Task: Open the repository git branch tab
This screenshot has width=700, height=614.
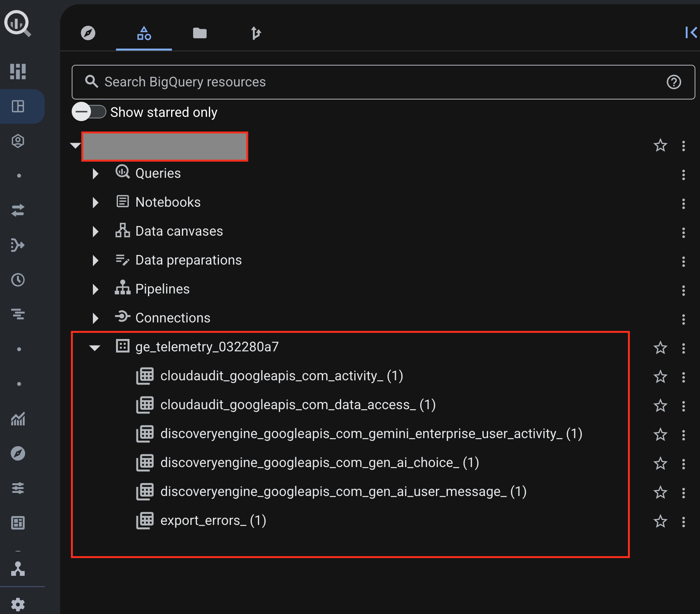Action: [x=256, y=33]
